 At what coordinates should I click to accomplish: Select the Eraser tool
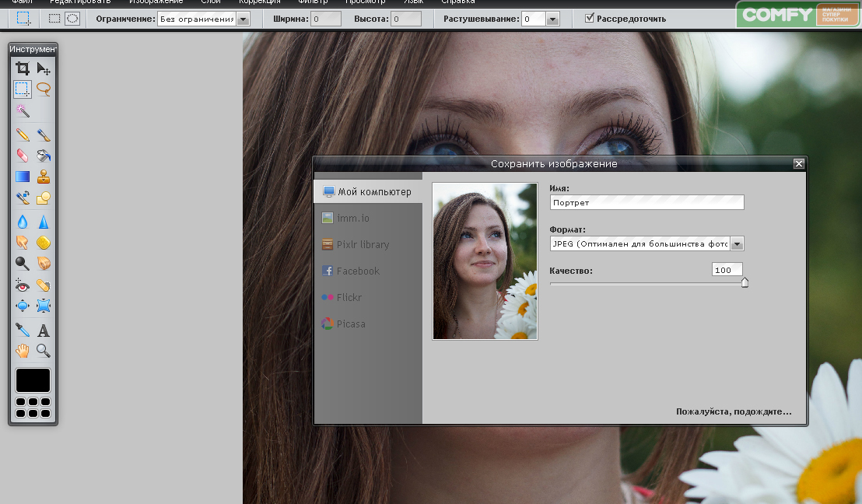point(23,156)
